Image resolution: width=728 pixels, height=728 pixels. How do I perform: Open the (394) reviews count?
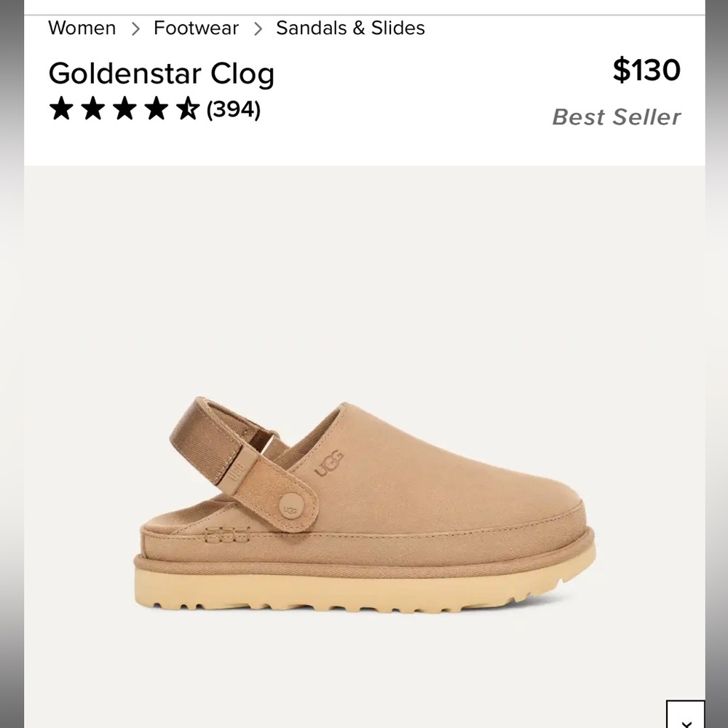coord(232,109)
